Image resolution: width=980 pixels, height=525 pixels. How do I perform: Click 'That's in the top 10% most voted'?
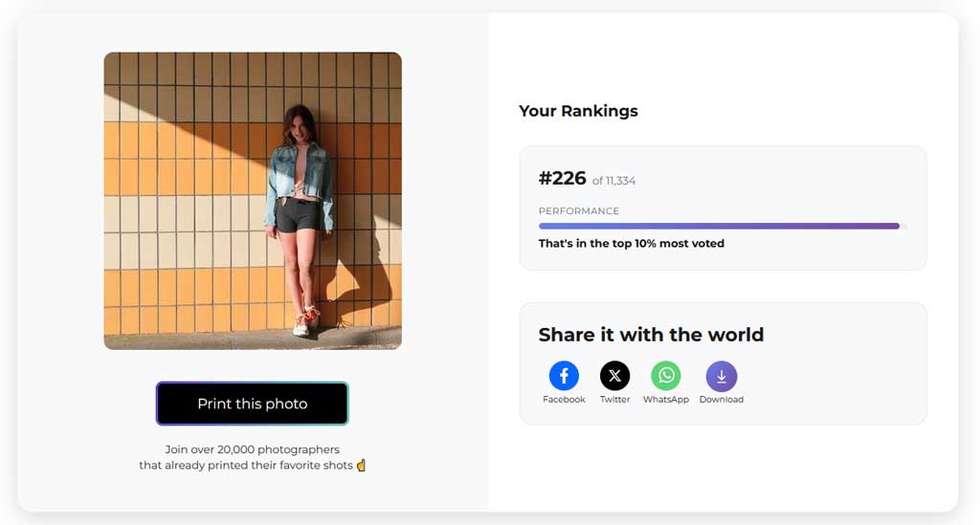632,244
